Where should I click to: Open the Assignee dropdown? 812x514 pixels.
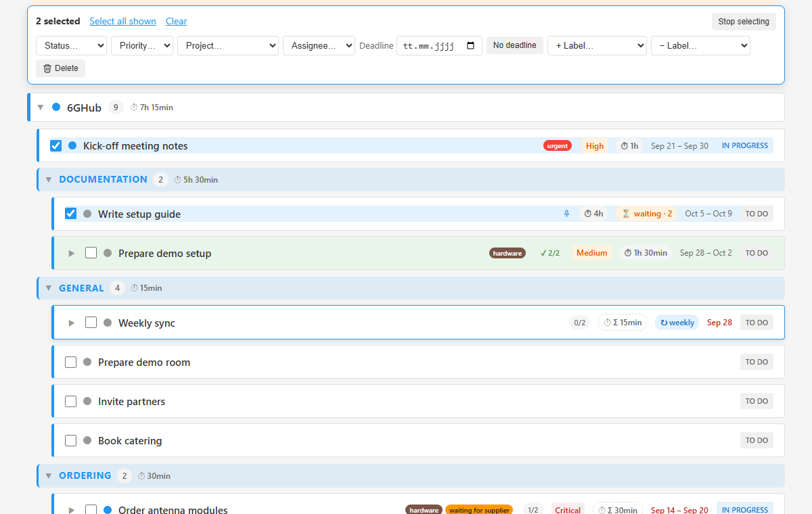pos(319,45)
